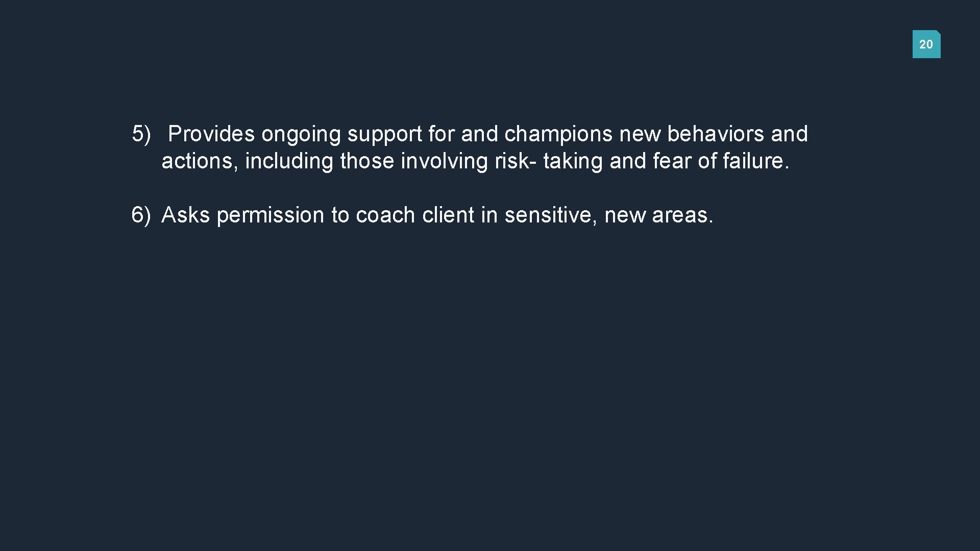
Task: Click the word 'behaviors' in item 5
Action: 716,134
